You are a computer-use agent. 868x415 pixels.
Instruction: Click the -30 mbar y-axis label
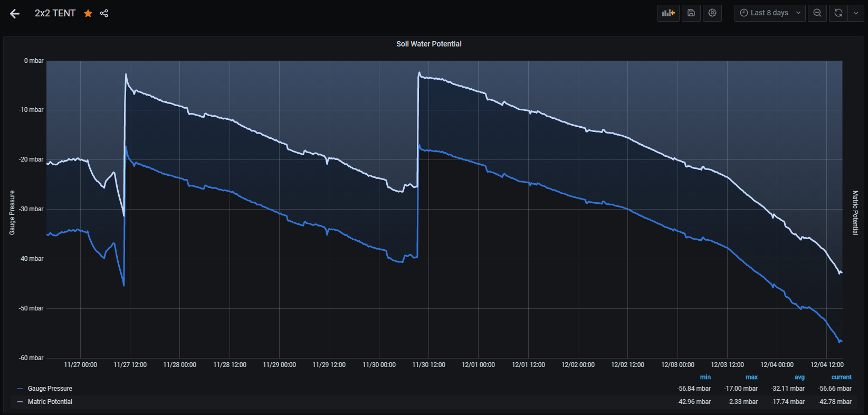pos(31,209)
